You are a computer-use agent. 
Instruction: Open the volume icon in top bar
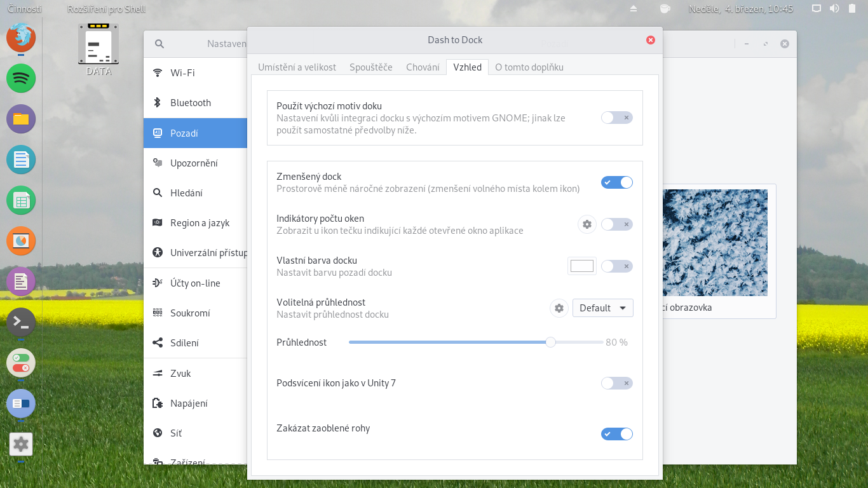click(x=834, y=9)
